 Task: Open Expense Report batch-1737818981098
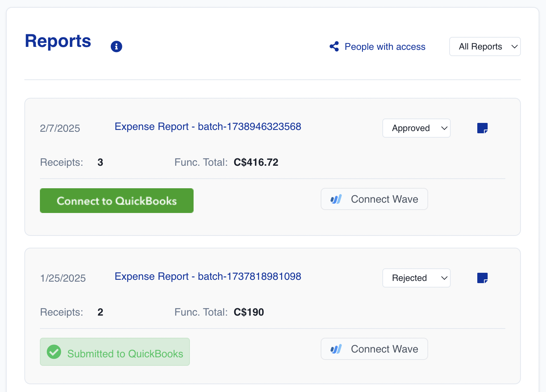(208, 276)
